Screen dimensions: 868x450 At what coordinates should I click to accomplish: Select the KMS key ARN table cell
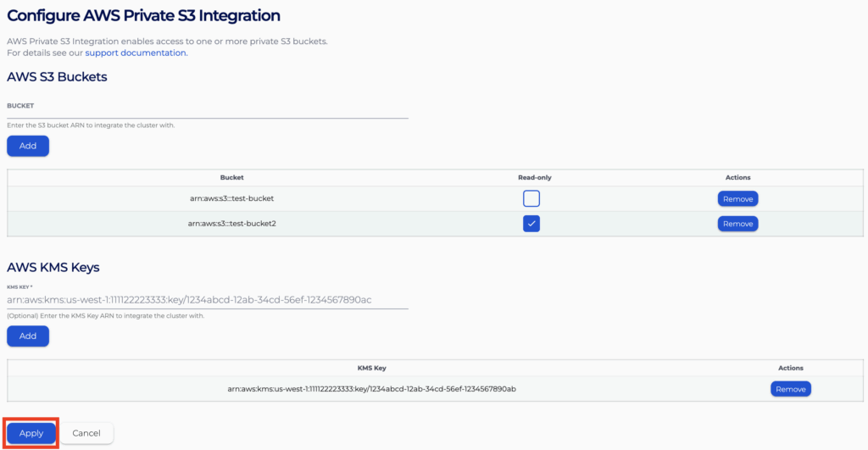[x=371, y=389]
